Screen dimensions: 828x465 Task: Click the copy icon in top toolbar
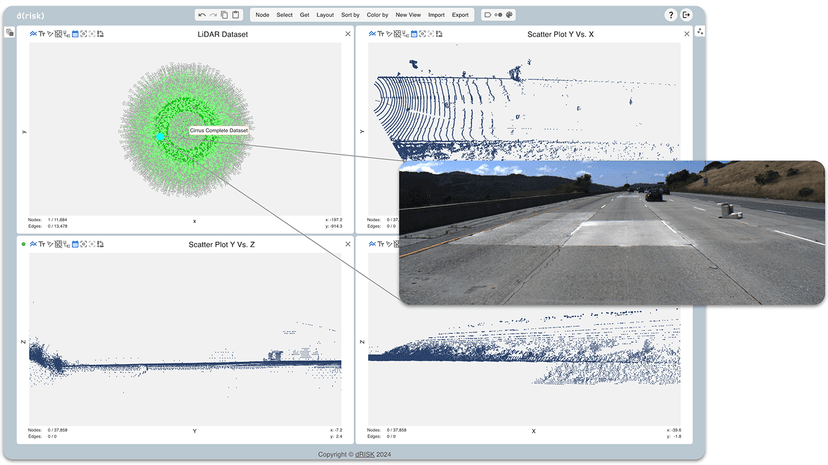[224, 15]
